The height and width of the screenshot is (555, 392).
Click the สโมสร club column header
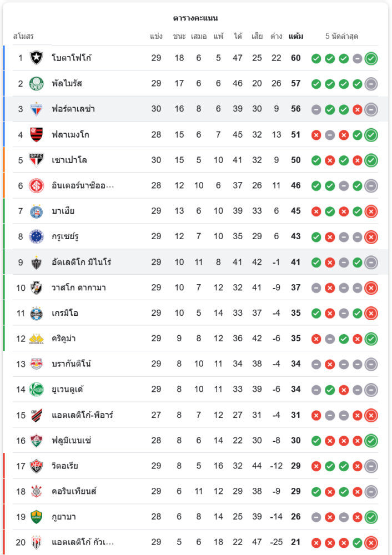tap(23, 36)
